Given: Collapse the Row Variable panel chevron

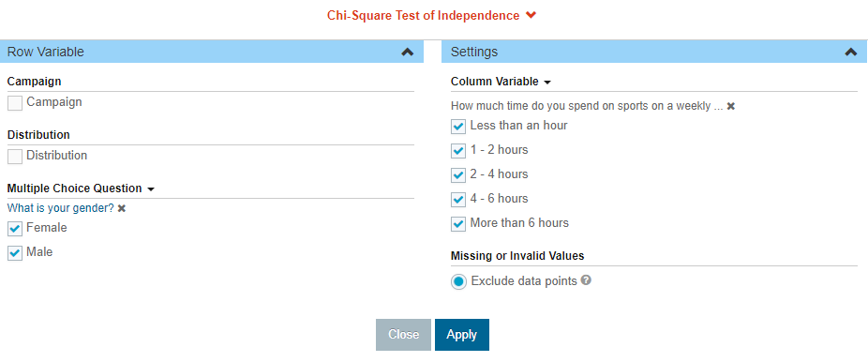Looking at the screenshot, I should coord(408,52).
